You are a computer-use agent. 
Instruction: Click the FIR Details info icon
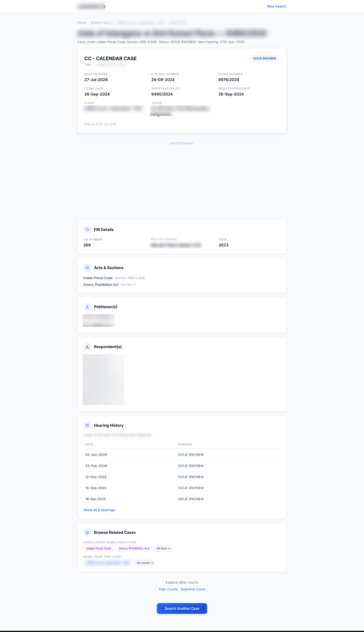pyautogui.click(x=87, y=229)
